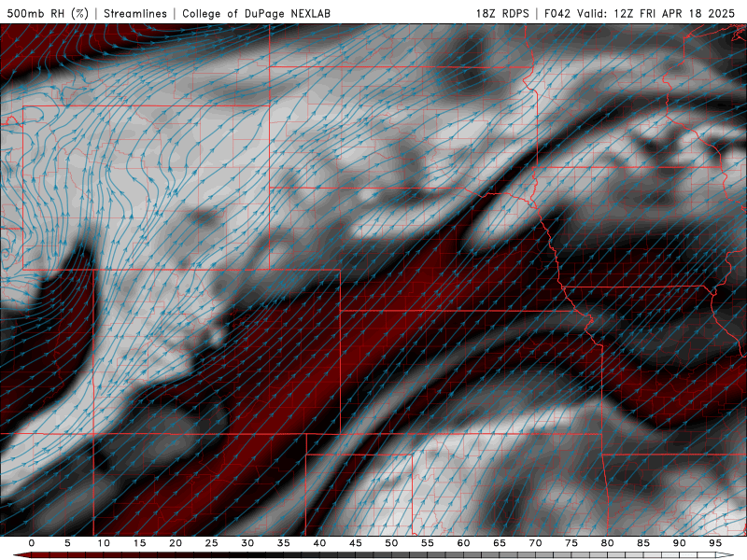The image size is (747, 560).
Task: Click the "95" label on the color scale
Action: [x=715, y=543]
